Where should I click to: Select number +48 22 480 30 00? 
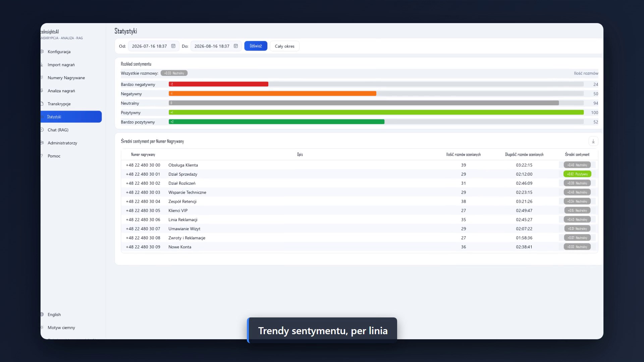pyautogui.click(x=143, y=165)
